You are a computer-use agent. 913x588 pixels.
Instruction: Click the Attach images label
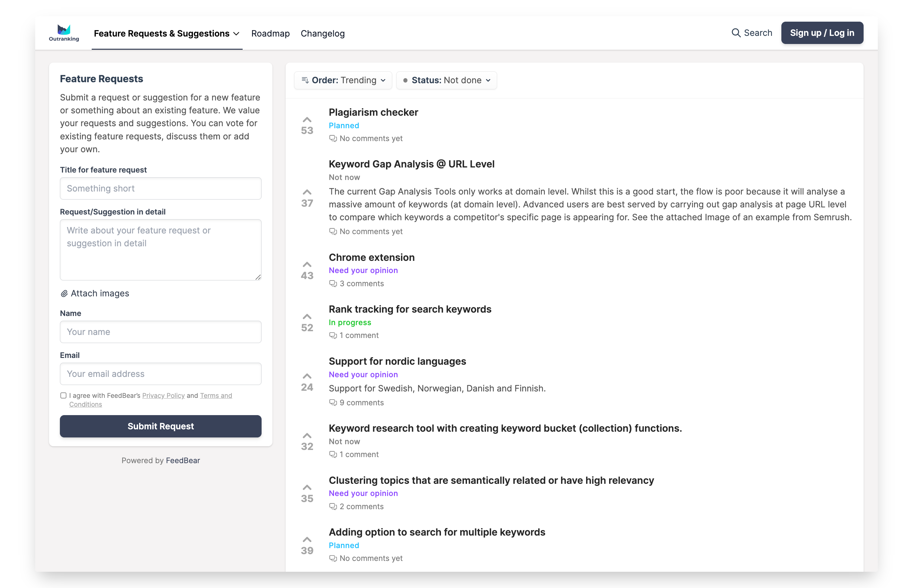click(100, 293)
